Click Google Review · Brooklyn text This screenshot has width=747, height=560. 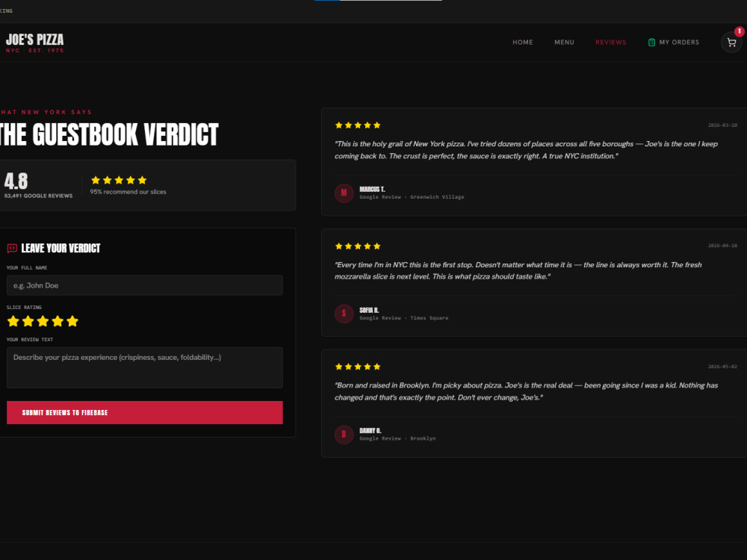pyautogui.click(x=397, y=438)
